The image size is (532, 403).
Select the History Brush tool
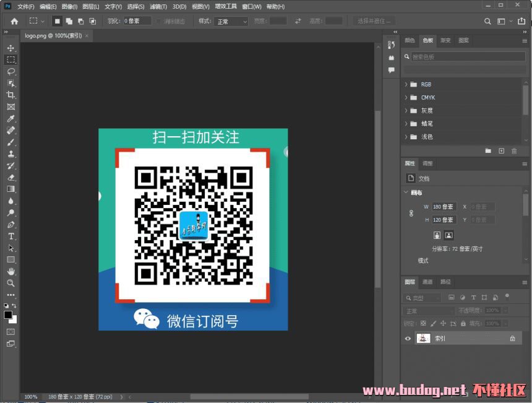11,165
